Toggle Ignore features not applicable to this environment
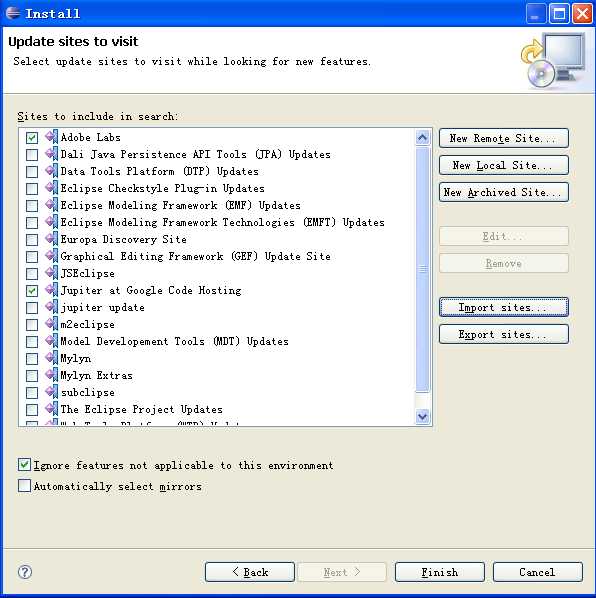596x598 pixels. tap(24, 465)
